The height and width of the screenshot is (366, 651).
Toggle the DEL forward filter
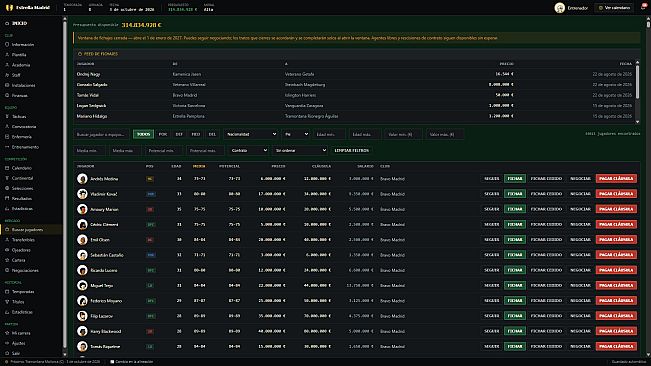(x=212, y=134)
